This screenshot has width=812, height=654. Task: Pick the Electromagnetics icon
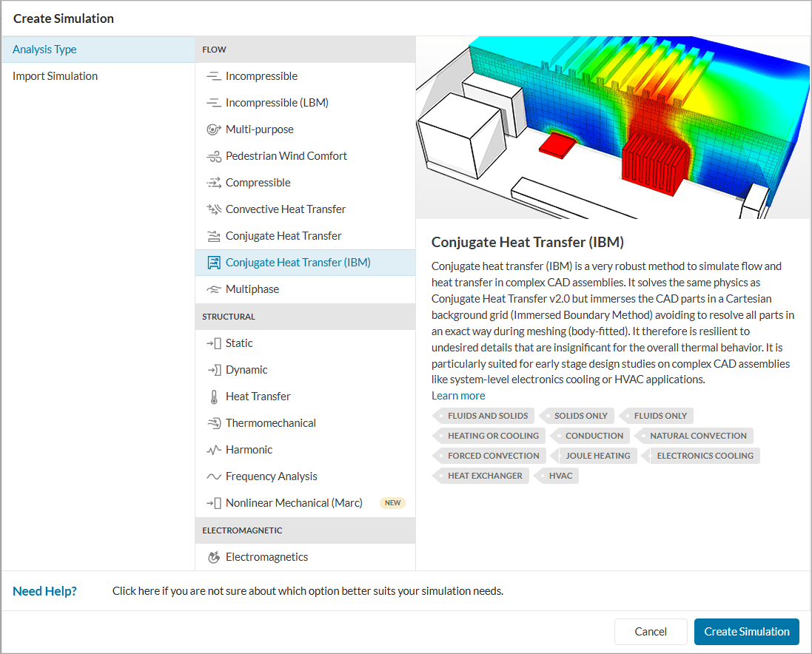pyautogui.click(x=213, y=557)
